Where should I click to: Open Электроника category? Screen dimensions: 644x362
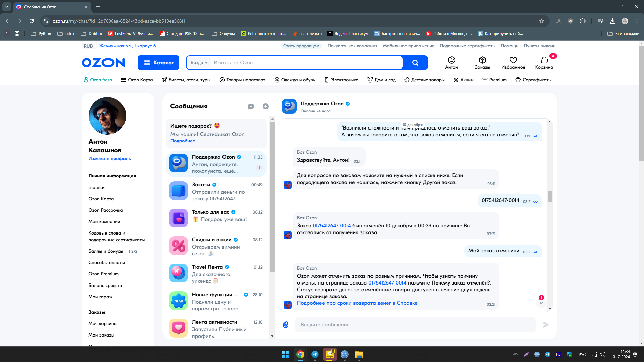[342, 80]
